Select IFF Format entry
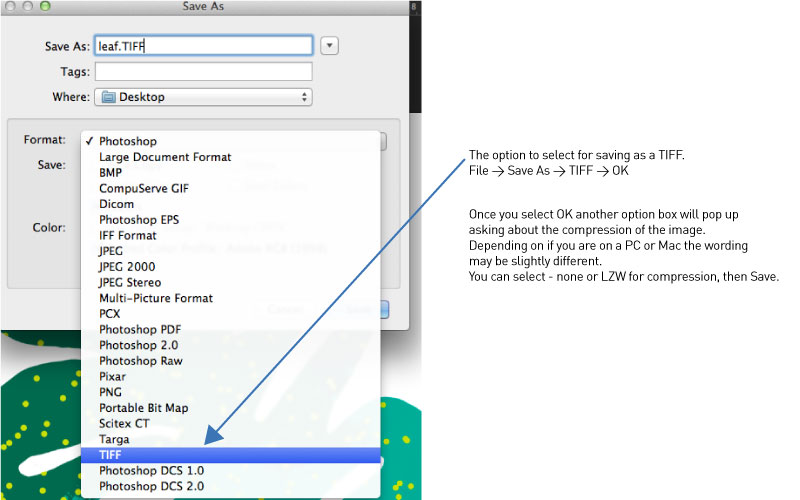 pos(231,236)
